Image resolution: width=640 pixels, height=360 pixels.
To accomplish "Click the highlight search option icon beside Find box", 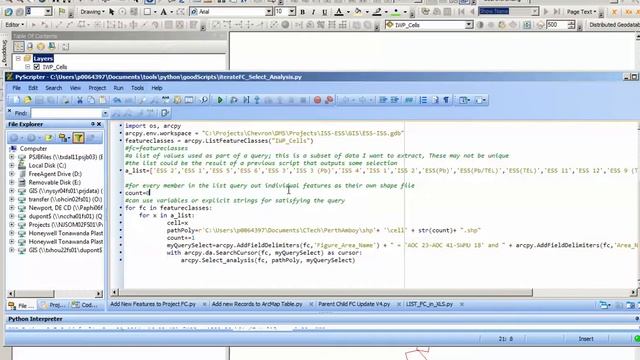I will [165, 113].
